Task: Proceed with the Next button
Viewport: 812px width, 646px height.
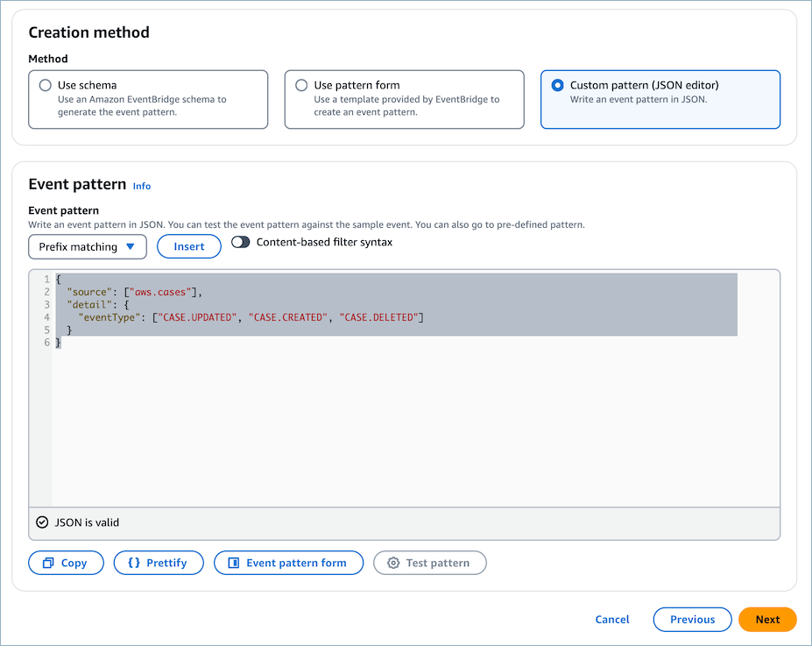Action: click(x=767, y=620)
